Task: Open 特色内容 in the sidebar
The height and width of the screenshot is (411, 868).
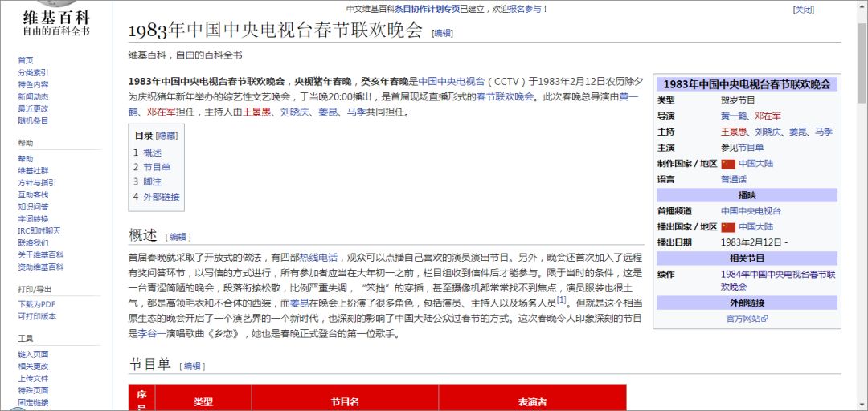Action: pos(33,84)
